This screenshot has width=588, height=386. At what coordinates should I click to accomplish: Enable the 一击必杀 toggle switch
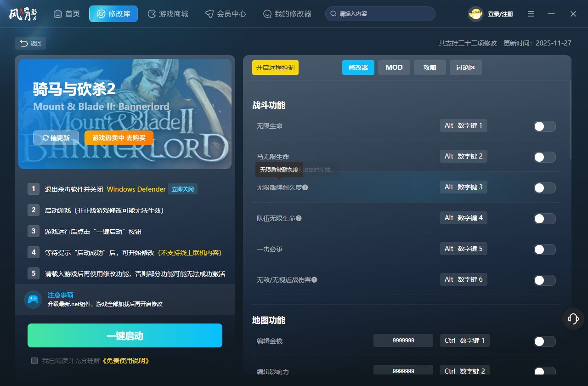click(x=544, y=249)
